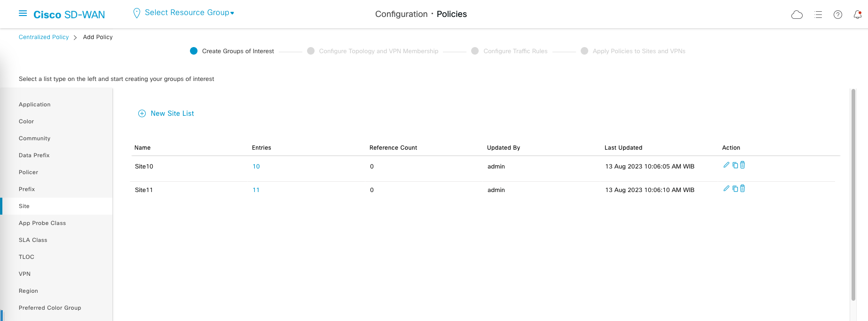Expand the Select Resource Group dropdown
This screenshot has height=321, width=868.
click(x=189, y=13)
